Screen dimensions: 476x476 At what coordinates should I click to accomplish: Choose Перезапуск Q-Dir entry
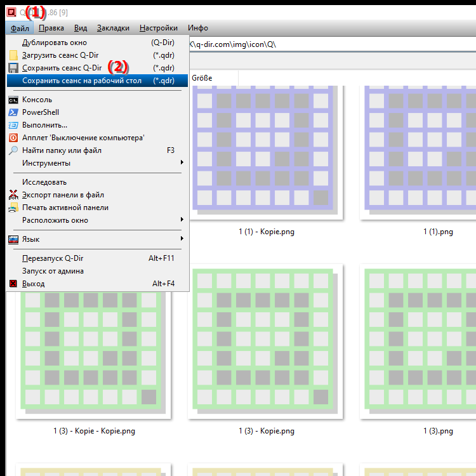[x=97, y=258]
